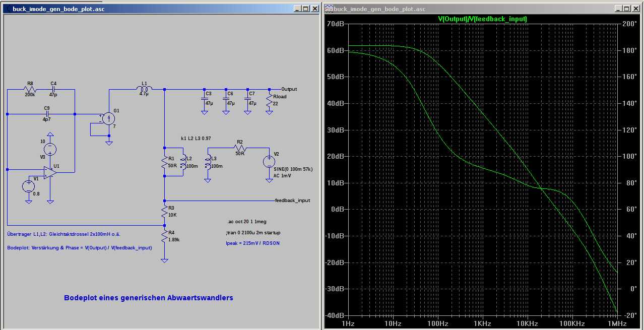Click the 10K value of R3

click(172, 215)
